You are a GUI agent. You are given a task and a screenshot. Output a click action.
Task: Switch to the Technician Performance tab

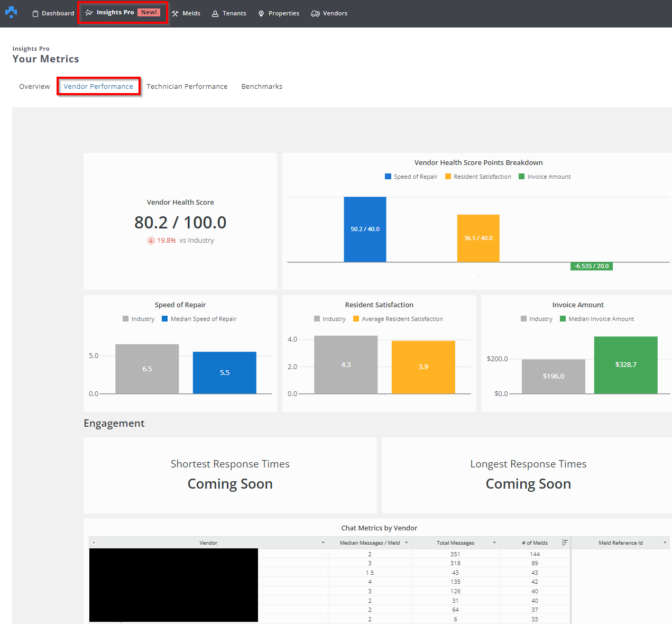click(x=187, y=86)
